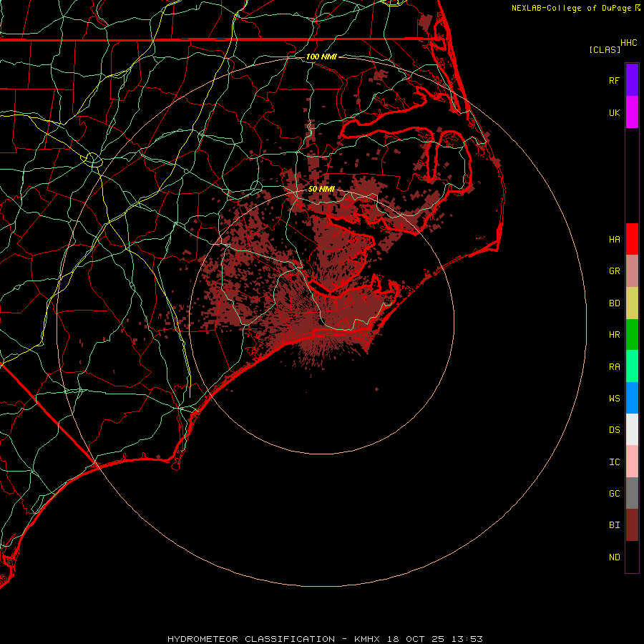Click the brown BI legend swatch

632,525
